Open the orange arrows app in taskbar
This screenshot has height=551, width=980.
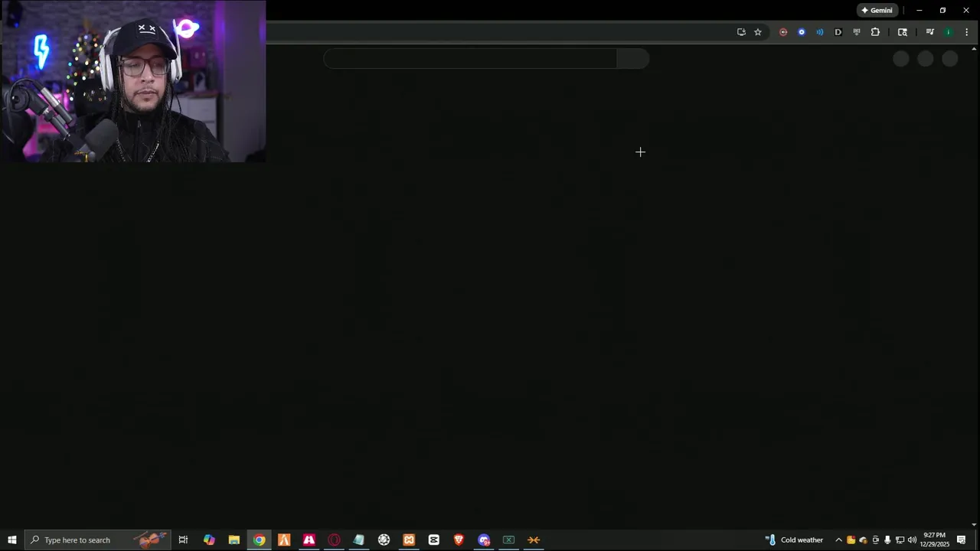tap(534, 540)
